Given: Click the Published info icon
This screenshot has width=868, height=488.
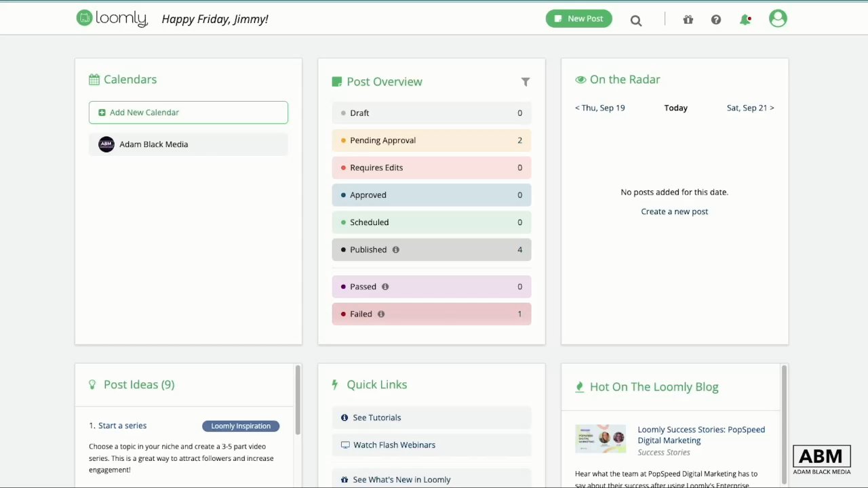Looking at the screenshot, I should pyautogui.click(x=396, y=249).
